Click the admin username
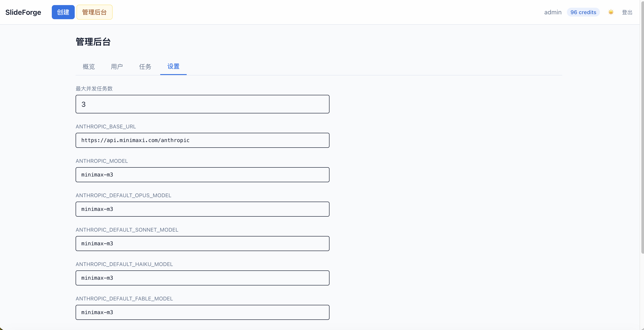Screen dimensions: 644x330 point(553,12)
